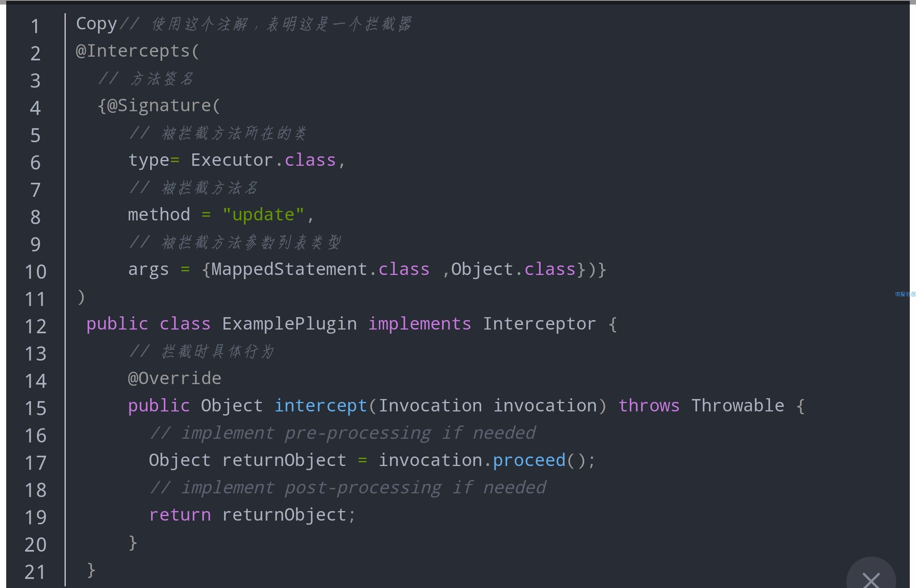
Task: Click the blue proceed method call
Action: point(529,460)
